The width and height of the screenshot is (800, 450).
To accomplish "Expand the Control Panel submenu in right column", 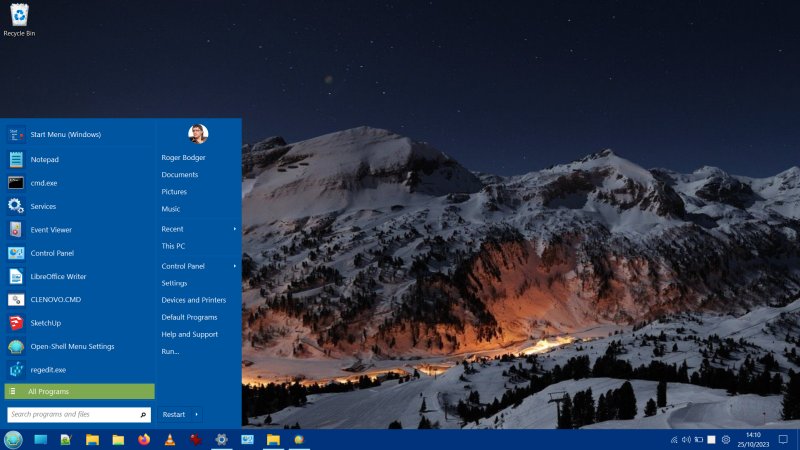I will click(235, 266).
